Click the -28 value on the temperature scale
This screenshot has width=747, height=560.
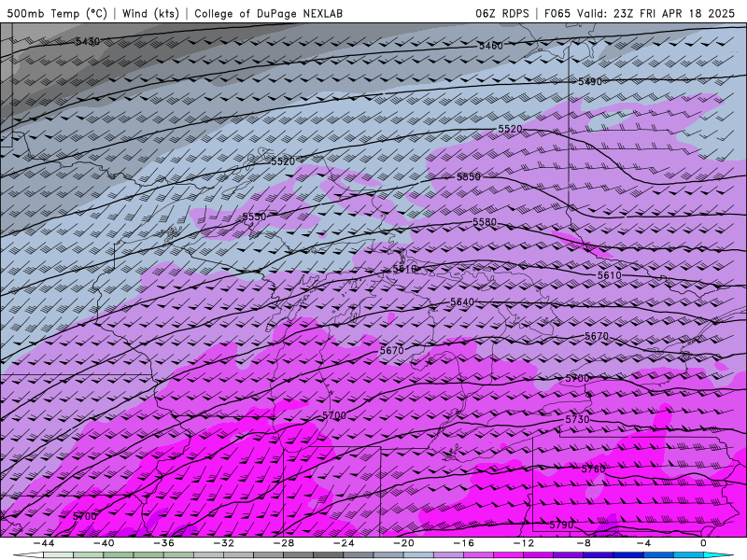(x=284, y=543)
